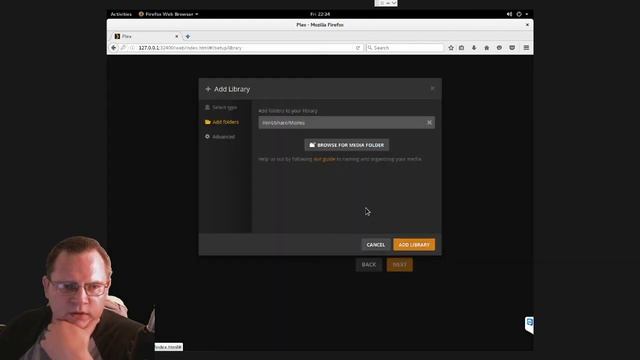Click the Cancel button
Image resolution: width=640 pixels, height=360 pixels.
click(x=376, y=244)
